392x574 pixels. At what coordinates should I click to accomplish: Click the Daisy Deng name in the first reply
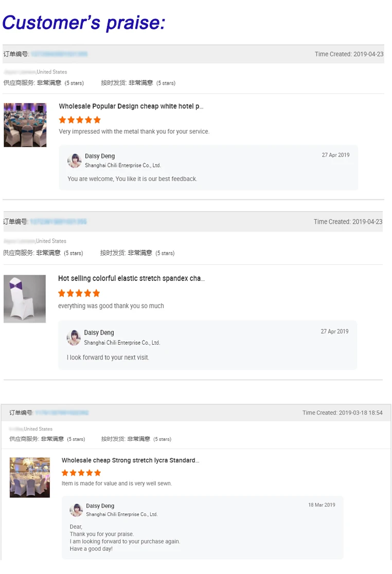100,156
